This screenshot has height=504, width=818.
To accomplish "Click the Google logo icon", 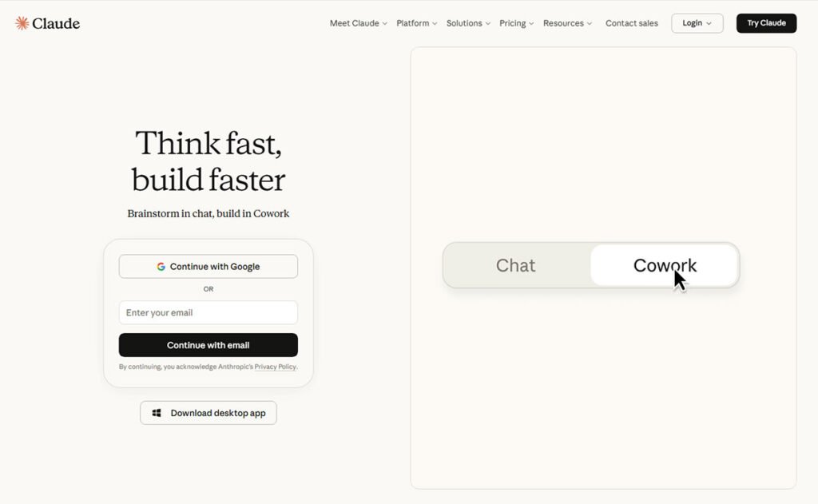I will point(161,267).
